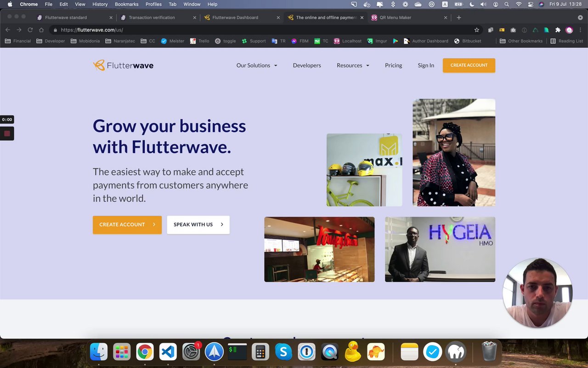Image resolution: width=588 pixels, height=368 pixels.
Task: Open Spotlight search in menu bar
Action: (x=507, y=4)
